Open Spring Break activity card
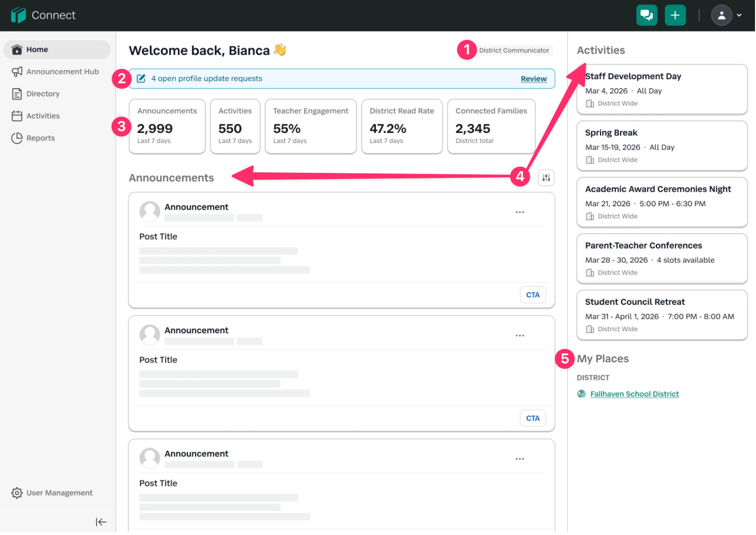This screenshot has width=756, height=535. click(x=662, y=146)
